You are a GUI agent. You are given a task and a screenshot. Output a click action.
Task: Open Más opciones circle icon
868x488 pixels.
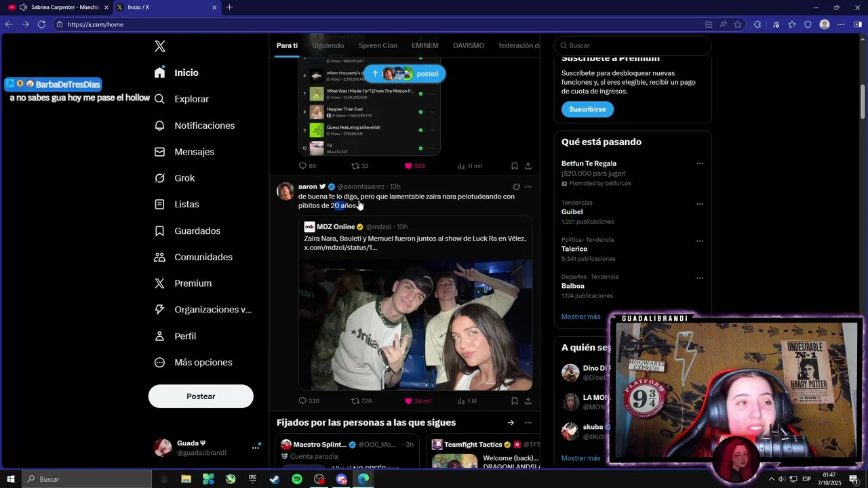[x=160, y=363]
